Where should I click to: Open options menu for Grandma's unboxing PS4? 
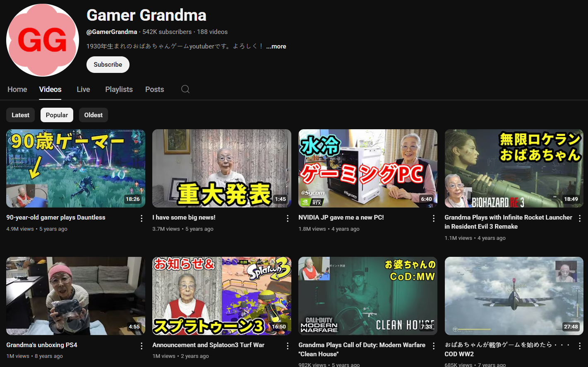[x=142, y=346]
